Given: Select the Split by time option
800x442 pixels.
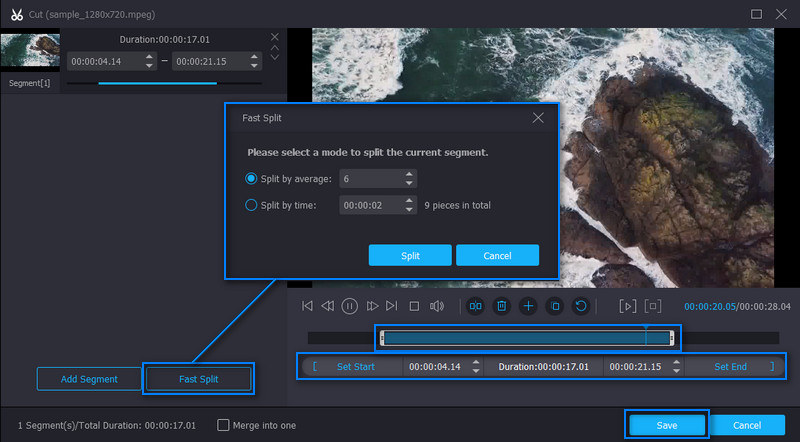Looking at the screenshot, I should pyautogui.click(x=251, y=205).
